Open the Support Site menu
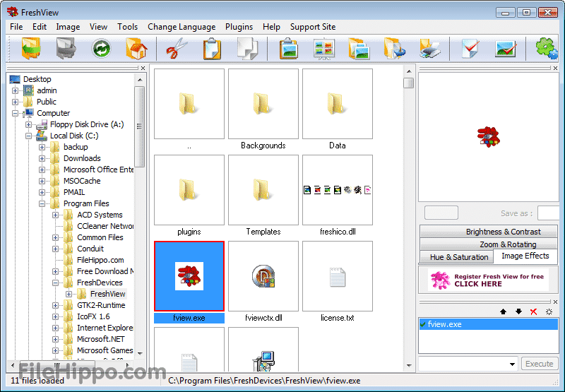 click(313, 27)
